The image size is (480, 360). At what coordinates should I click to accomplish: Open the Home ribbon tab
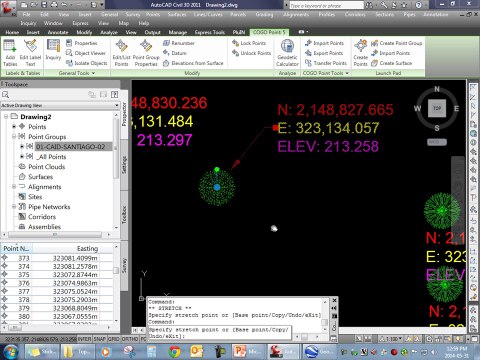click(12, 32)
